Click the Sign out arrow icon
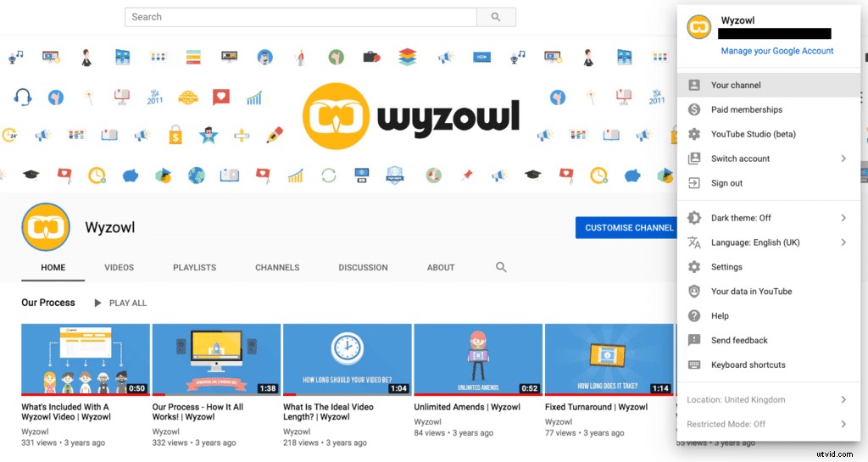Screen dimensions: 868x462 [694, 183]
